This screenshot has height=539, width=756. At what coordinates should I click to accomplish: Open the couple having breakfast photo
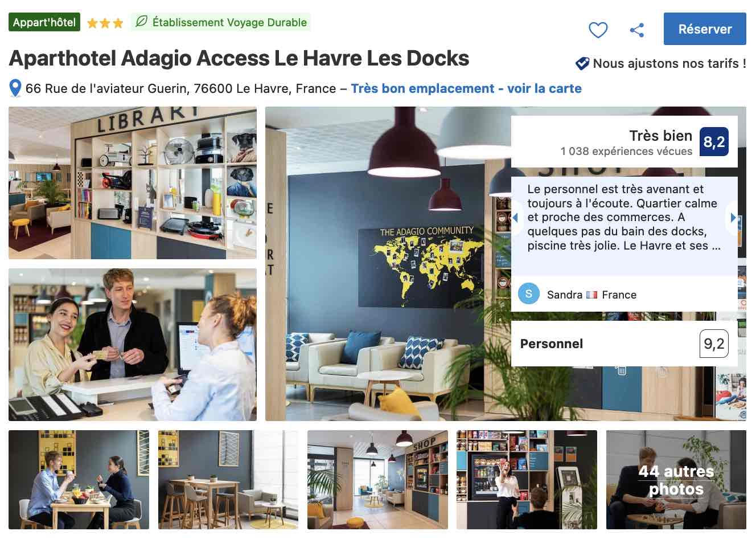(79, 480)
